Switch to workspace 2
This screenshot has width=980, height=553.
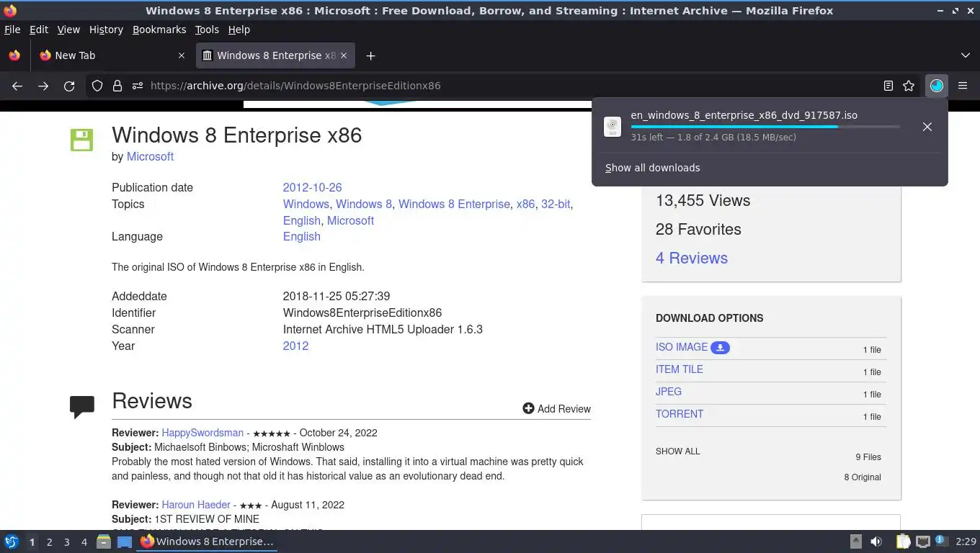(49, 542)
